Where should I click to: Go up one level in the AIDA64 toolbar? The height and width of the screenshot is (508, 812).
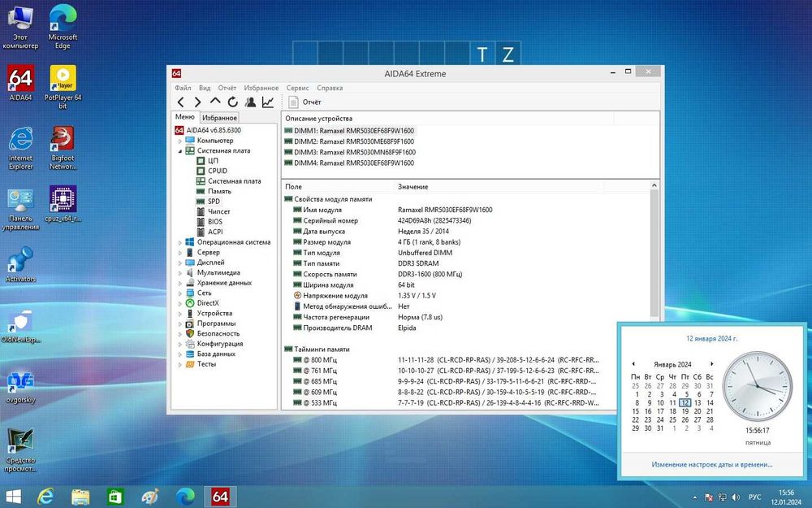point(215,102)
